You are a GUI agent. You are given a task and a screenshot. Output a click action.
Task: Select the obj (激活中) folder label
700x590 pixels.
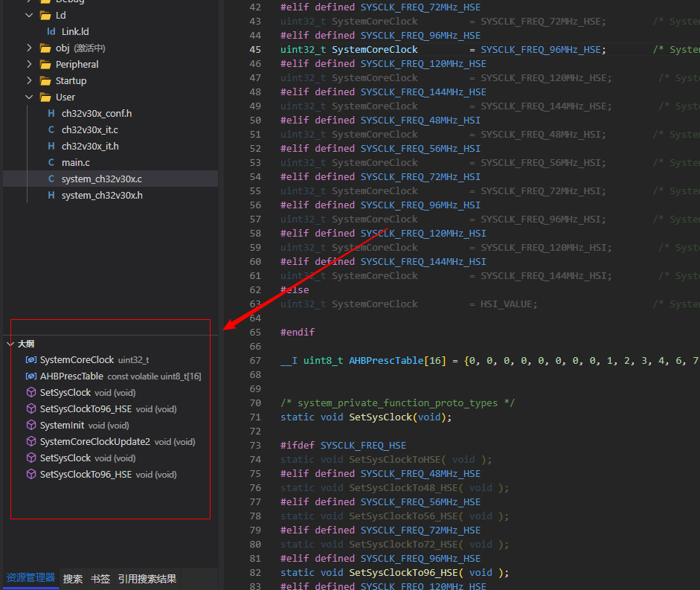pos(80,48)
